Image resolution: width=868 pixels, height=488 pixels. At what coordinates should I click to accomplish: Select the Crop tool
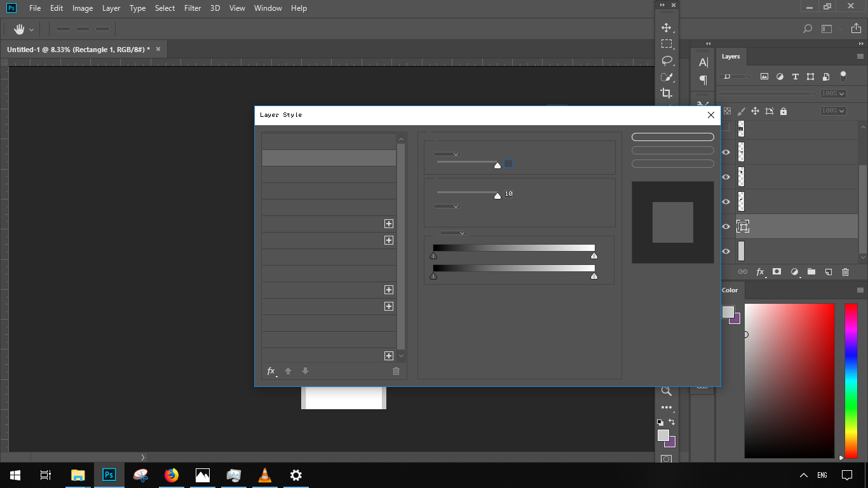(x=667, y=93)
